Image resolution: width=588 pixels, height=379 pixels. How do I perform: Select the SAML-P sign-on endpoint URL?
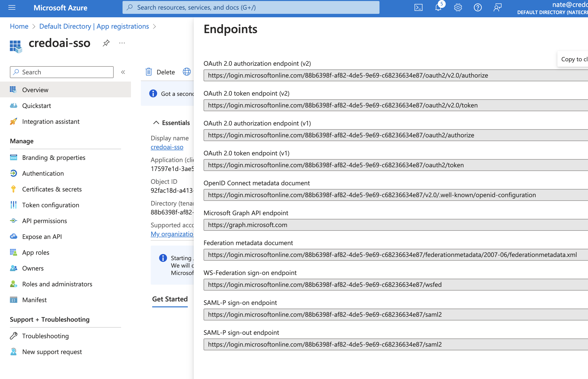pyautogui.click(x=396, y=315)
